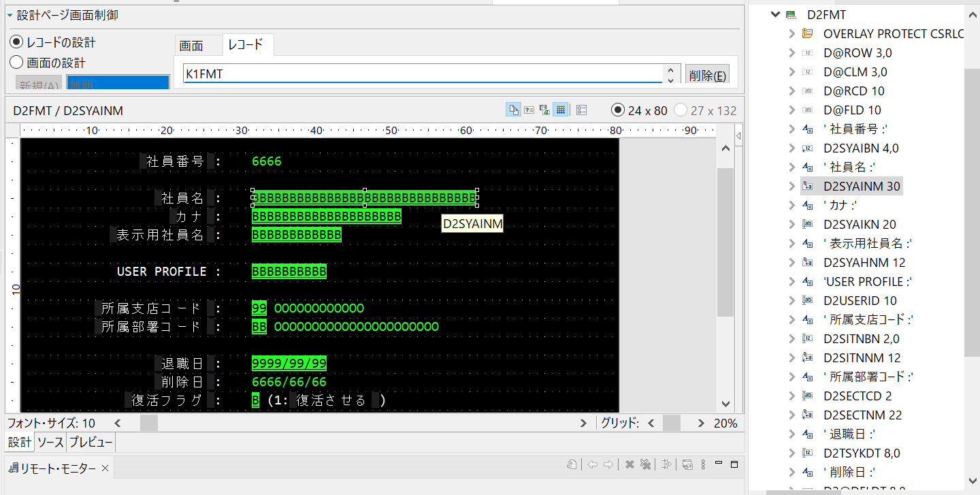The image size is (980, 495).
Task: Click the grid percentage slider thumb
Action: click(672, 423)
